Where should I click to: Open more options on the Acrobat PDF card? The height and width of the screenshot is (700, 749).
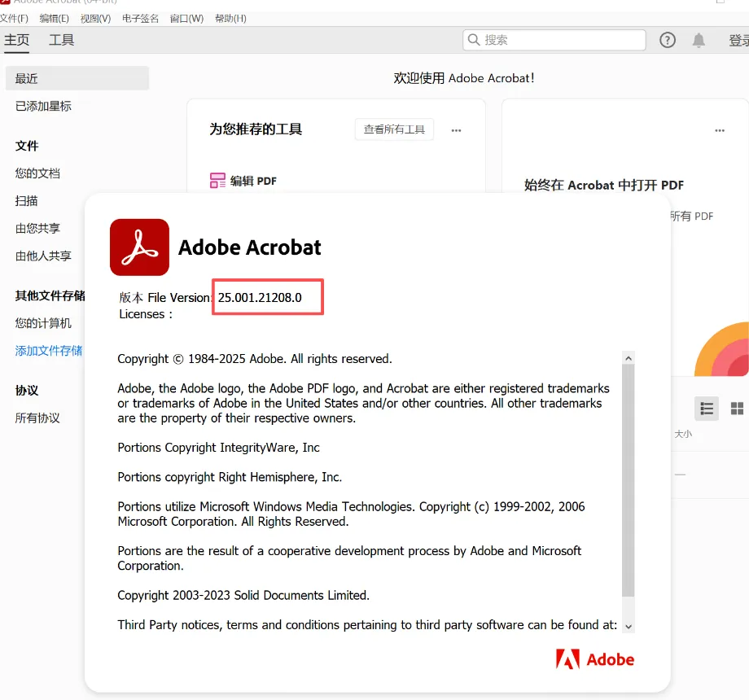(x=720, y=130)
